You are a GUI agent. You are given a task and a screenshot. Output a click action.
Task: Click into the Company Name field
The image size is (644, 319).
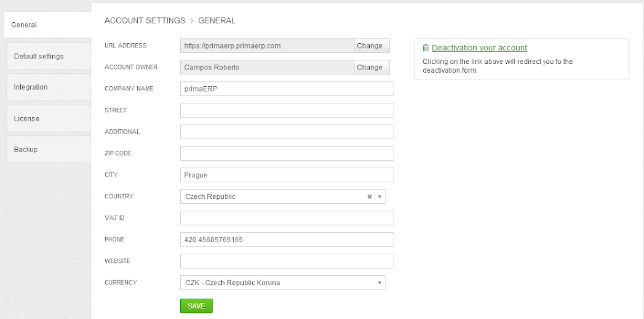click(x=287, y=89)
